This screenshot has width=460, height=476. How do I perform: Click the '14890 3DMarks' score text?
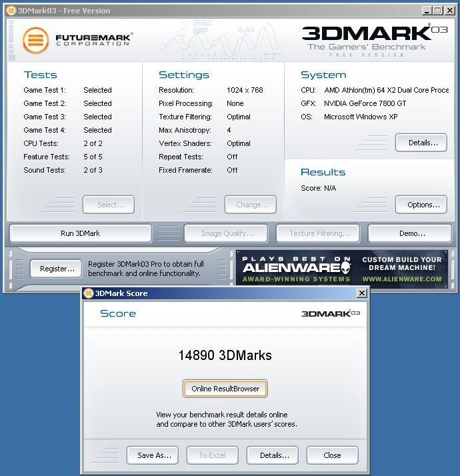point(225,355)
